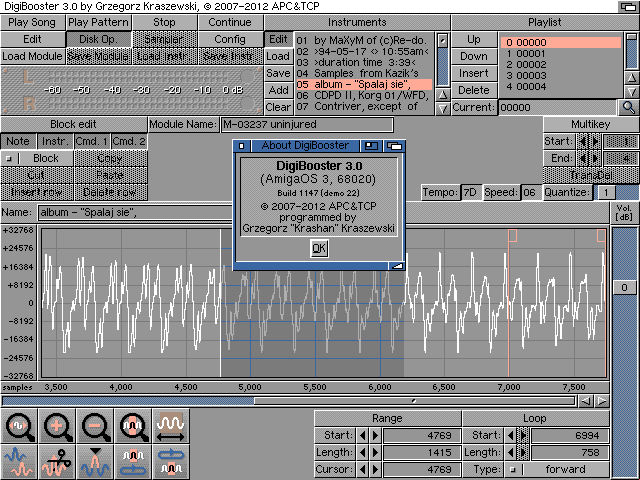Click Load Module button
Screen dimensions: 640x480
click(33, 56)
